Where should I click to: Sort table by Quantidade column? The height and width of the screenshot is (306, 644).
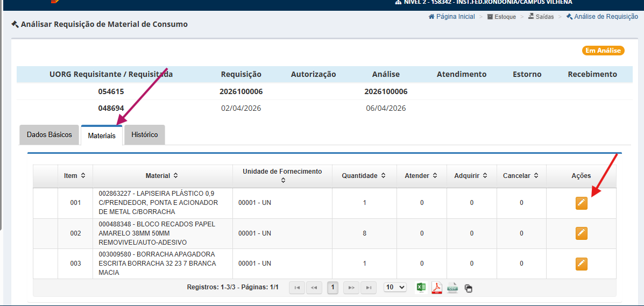pos(364,176)
